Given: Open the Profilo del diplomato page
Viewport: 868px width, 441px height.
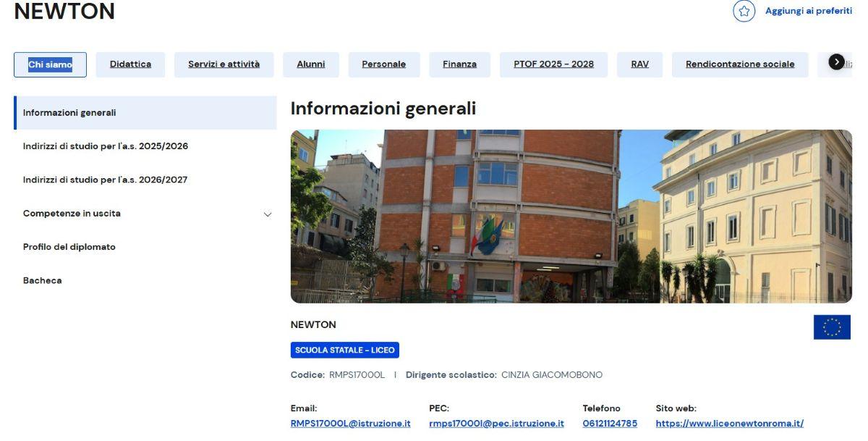Looking at the screenshot, I should point(69,246).
